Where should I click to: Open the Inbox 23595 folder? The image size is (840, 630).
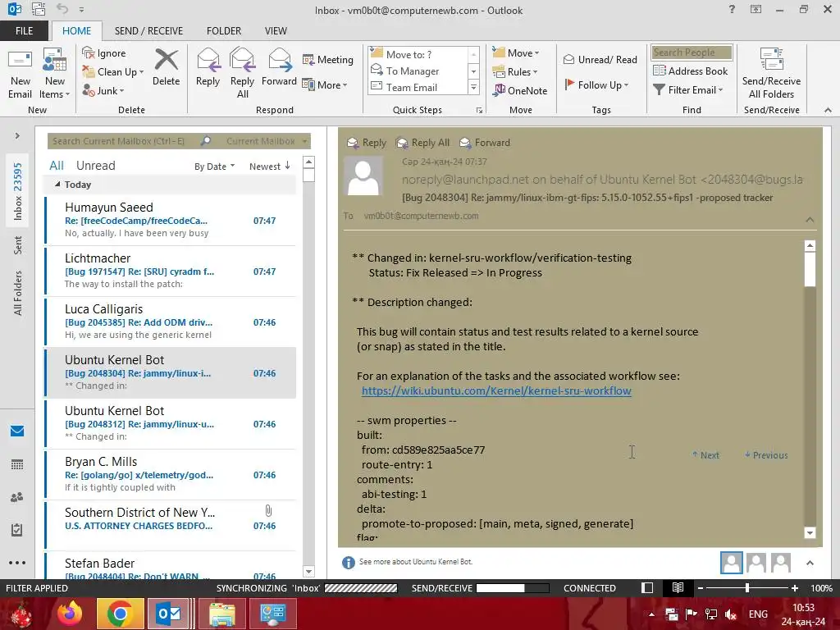click(18, 191)
